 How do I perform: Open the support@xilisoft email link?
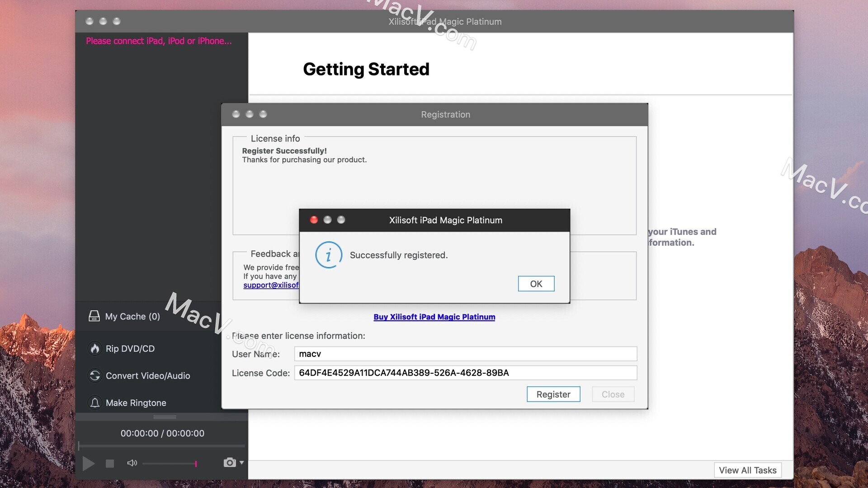[x=271, y=285]
